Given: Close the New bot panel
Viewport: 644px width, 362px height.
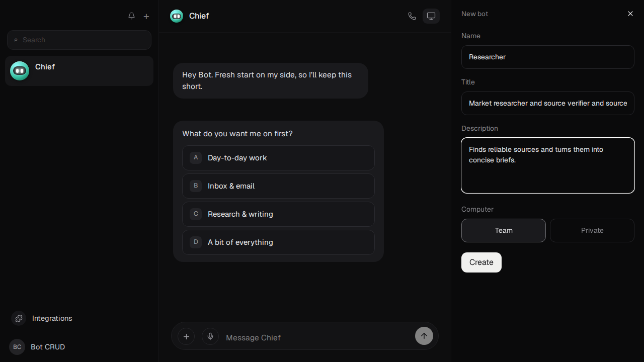Looking at the screenshot, I should tap(630, 14).
